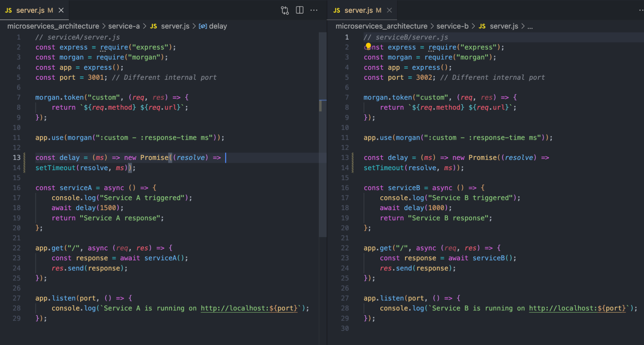644x345 pixels.
Task: Click delay(1000) call in serviceB
Action: (x=426, y=208)
